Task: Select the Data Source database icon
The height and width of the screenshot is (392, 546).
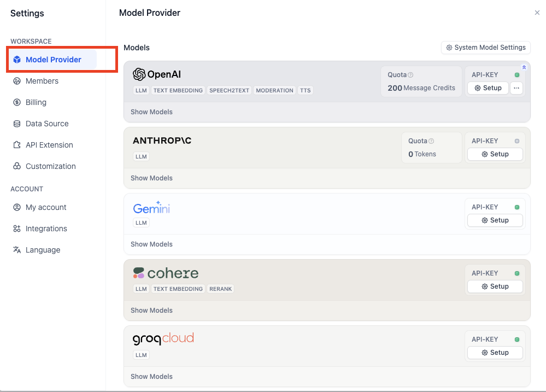Action: tap(17, 124)
